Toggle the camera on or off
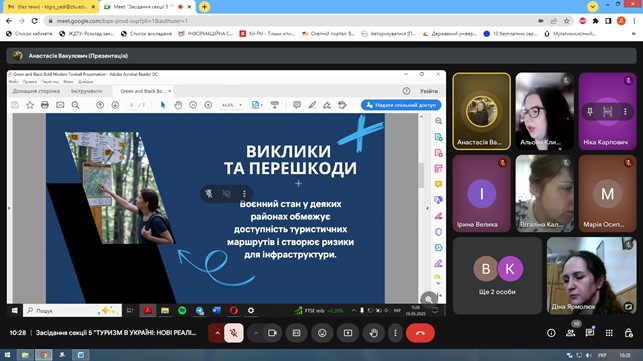 click(x=272, y=333)
